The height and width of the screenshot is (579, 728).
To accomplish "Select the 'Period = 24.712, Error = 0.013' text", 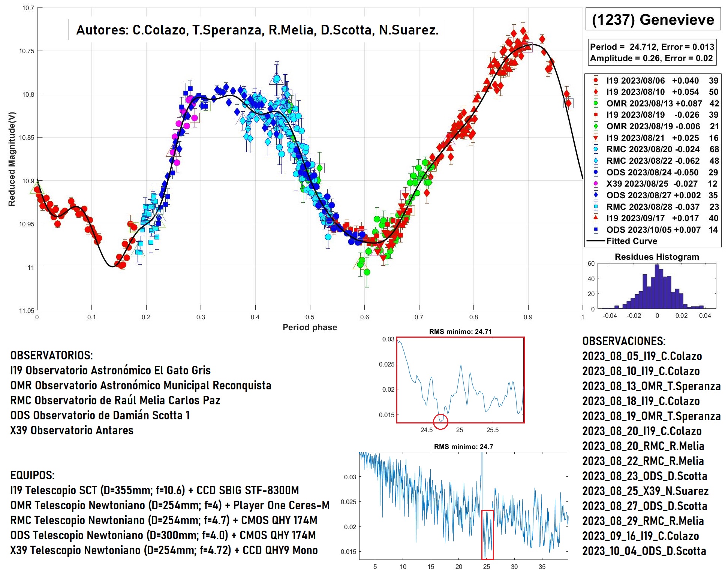I will [x=652, y=47].
